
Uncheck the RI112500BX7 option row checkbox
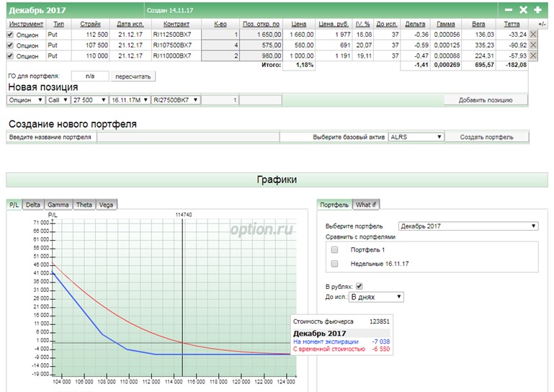pos(10,35)
